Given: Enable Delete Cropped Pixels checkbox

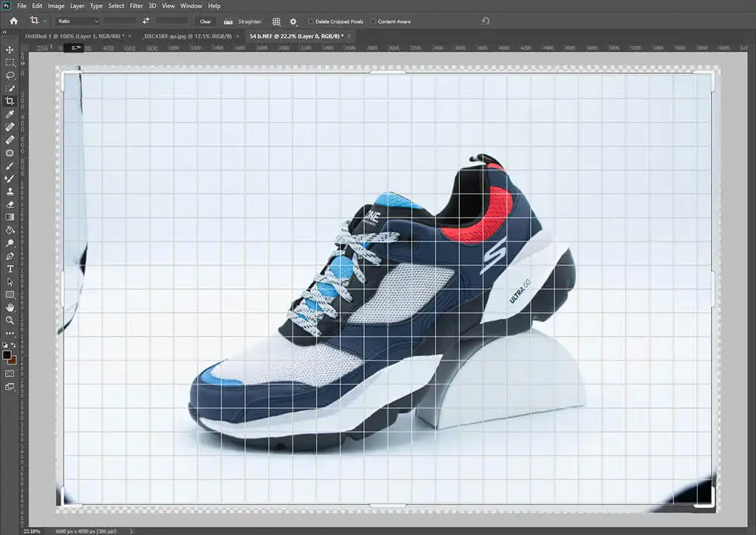Looking at the screenshot, I should [x=311, y=21].
